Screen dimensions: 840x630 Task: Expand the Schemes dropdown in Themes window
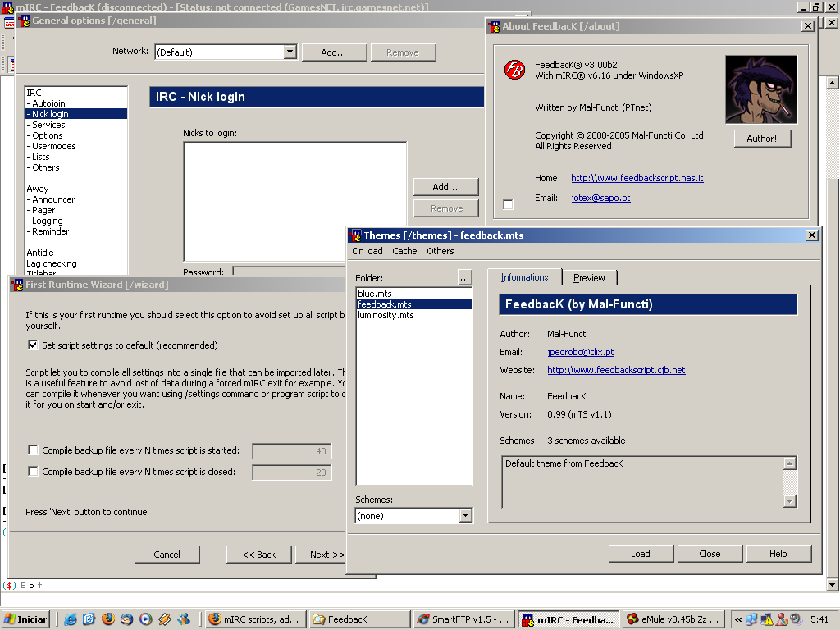point(466,515)
